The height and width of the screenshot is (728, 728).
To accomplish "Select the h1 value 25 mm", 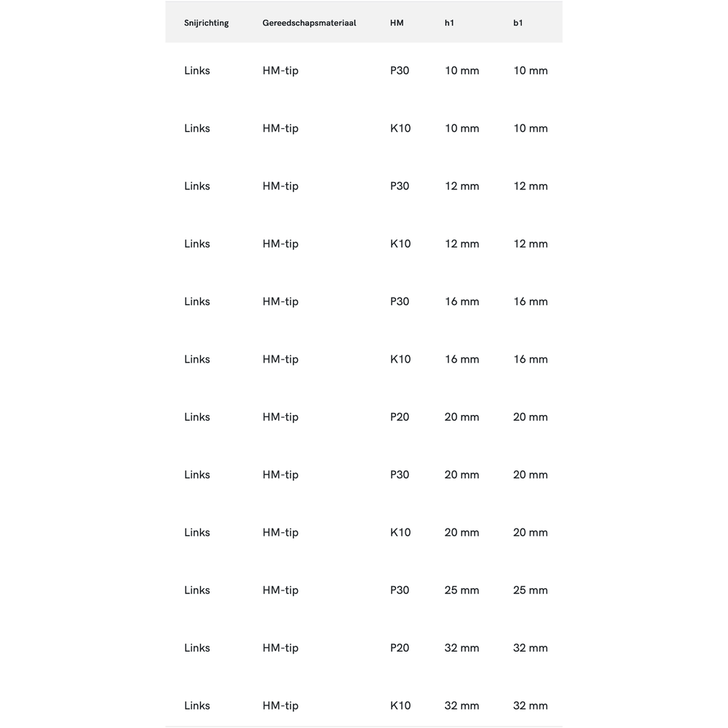I will click(462, 590).
